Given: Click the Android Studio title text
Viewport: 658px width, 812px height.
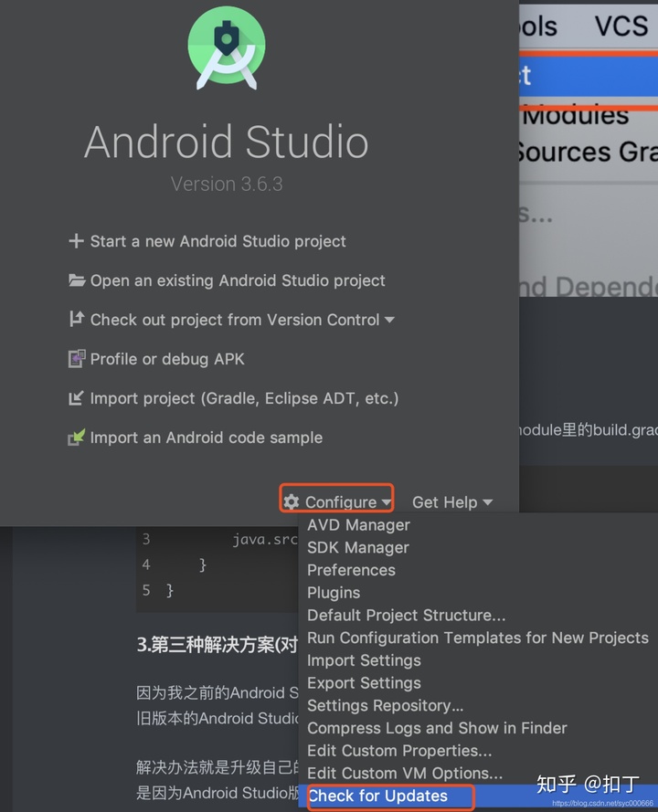Looking at the screenshot, I should [227, 142].
